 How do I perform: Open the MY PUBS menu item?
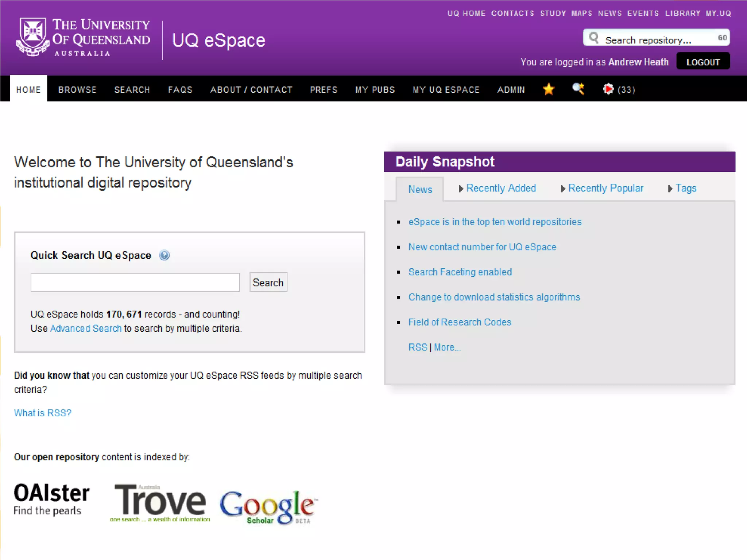(x=375, y=90)
